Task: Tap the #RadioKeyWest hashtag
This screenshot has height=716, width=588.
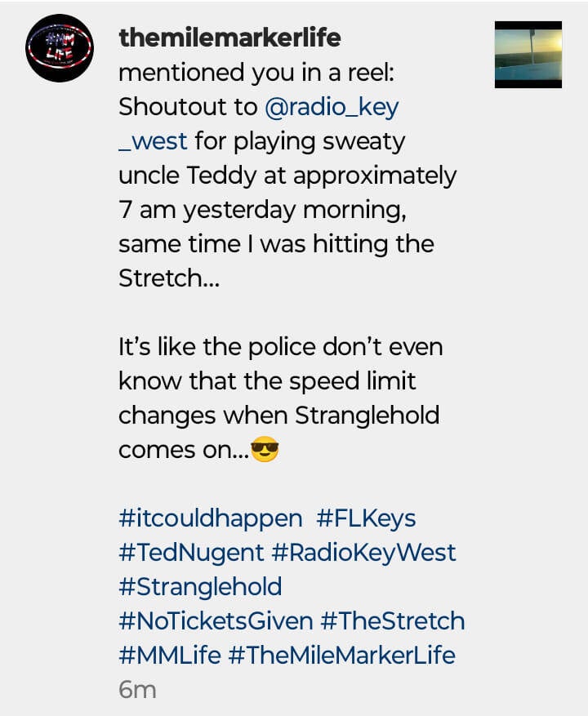Action: (363, 552)
